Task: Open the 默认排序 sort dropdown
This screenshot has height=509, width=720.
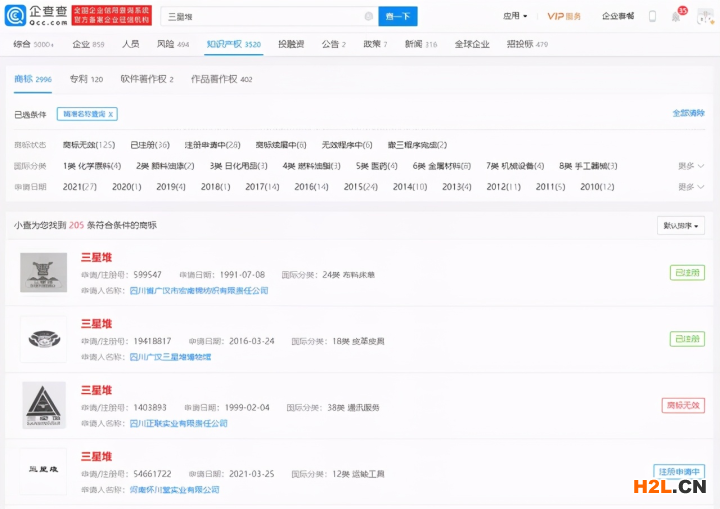Action: tap(681, 226)
